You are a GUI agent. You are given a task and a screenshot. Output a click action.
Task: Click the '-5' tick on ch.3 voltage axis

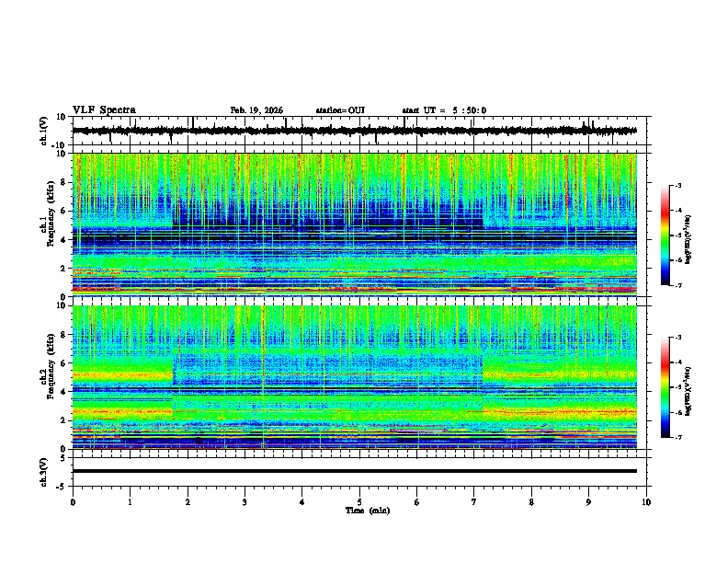coord(63,487)
